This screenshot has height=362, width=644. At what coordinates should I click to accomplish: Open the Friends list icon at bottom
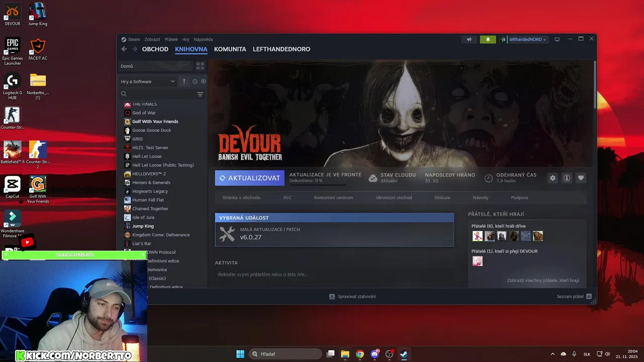click(589, 297)
